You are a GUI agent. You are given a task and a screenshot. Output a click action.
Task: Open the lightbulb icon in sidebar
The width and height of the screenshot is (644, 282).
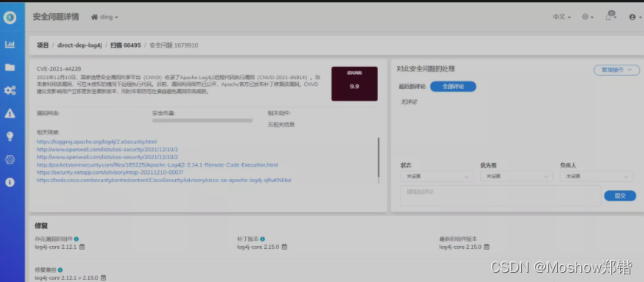[10, 137]
